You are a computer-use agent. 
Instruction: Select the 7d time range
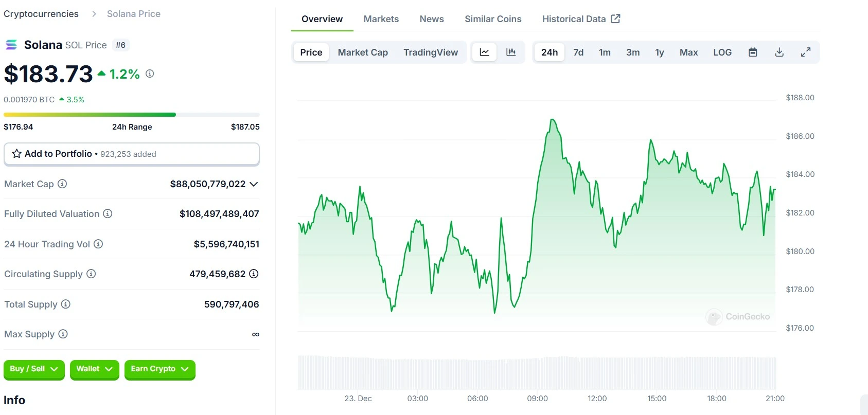tap(578, 52)
